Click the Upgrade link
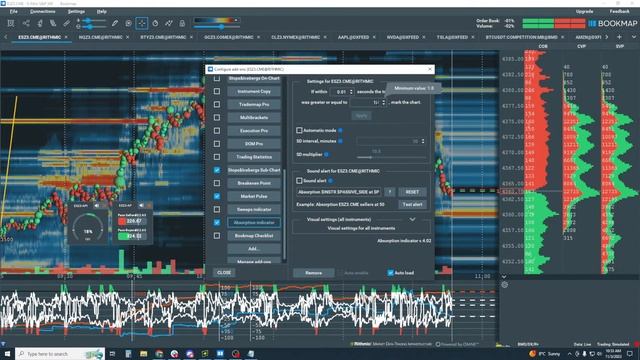Viewport: 640px width, 360px height. click(584, 11)
